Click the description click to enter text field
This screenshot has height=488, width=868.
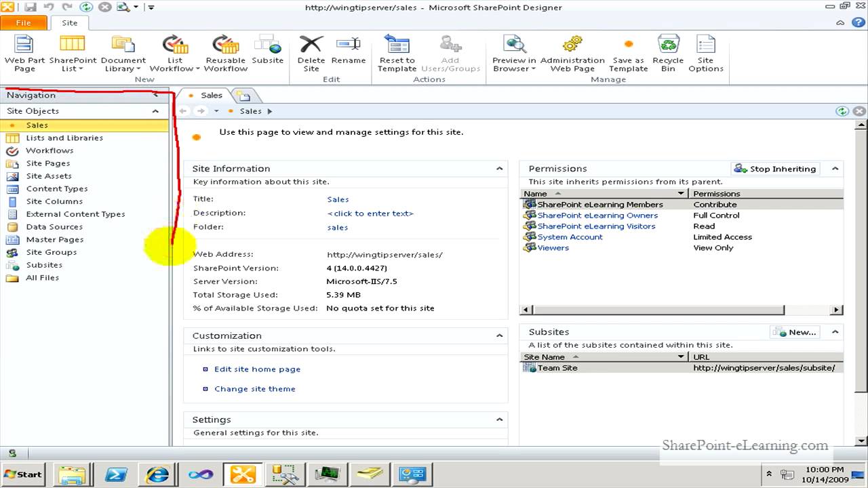pyautogui.click(x=370, y=213)
